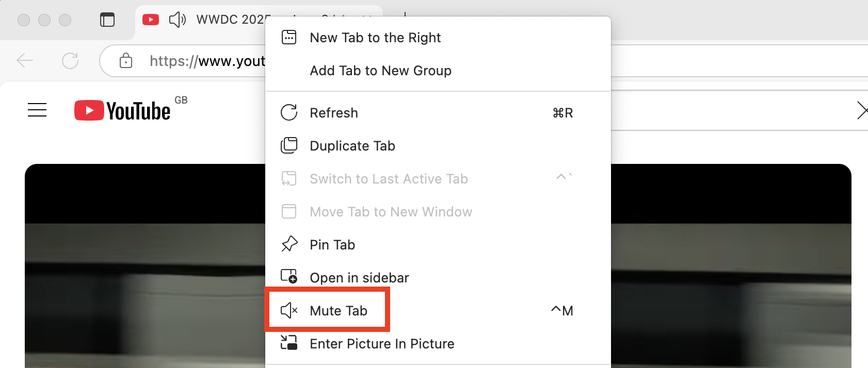The width and height of the screenshot is (868, 368).
Task: Select Refresh from the context menu
Action: 333,112
